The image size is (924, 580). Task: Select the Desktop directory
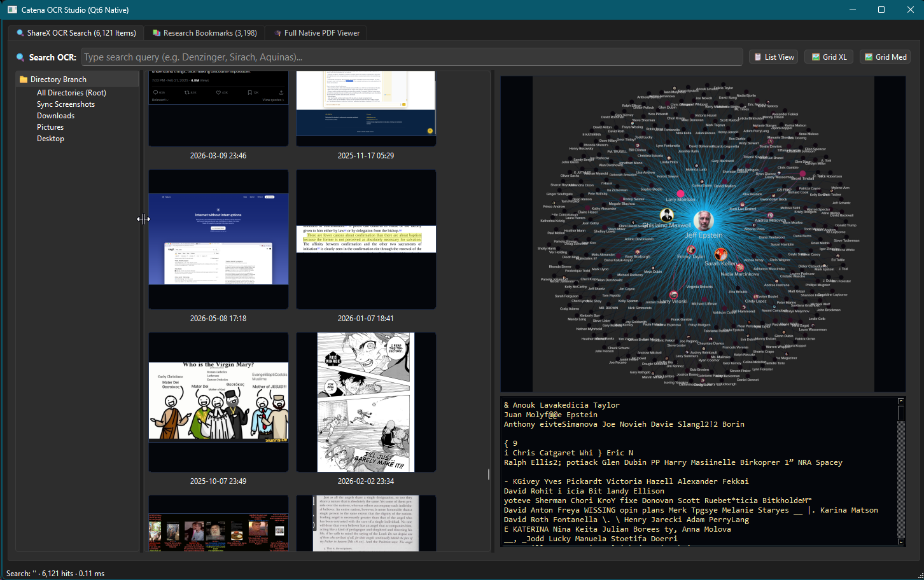(50, 139)
